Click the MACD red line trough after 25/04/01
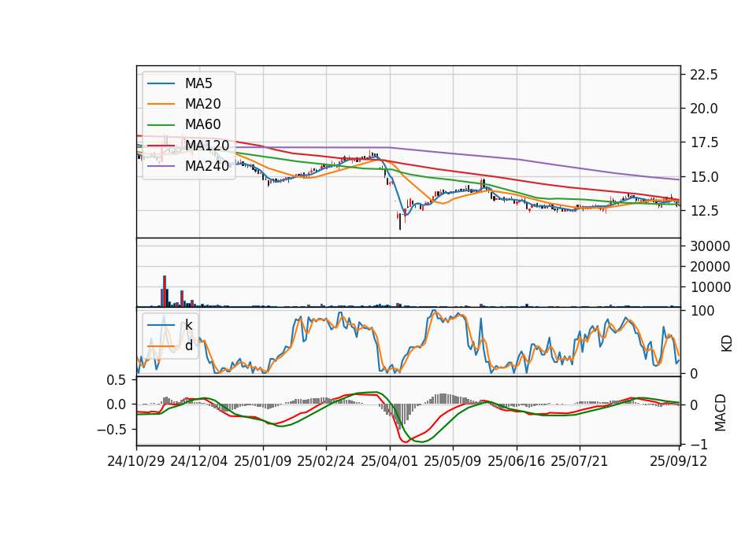Viewport: 756px width, 543px height. tap(405, 441)
